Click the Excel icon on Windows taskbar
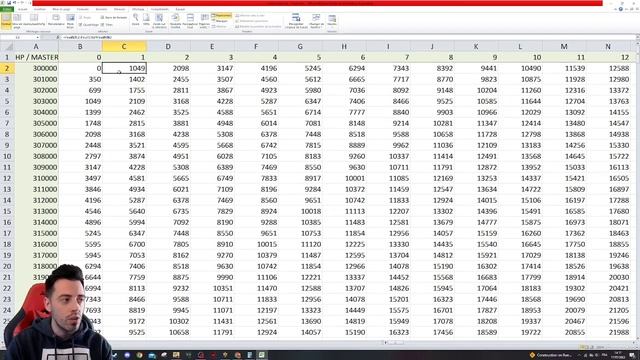Viewport: 640px width, 360px height. click(262, 355)
